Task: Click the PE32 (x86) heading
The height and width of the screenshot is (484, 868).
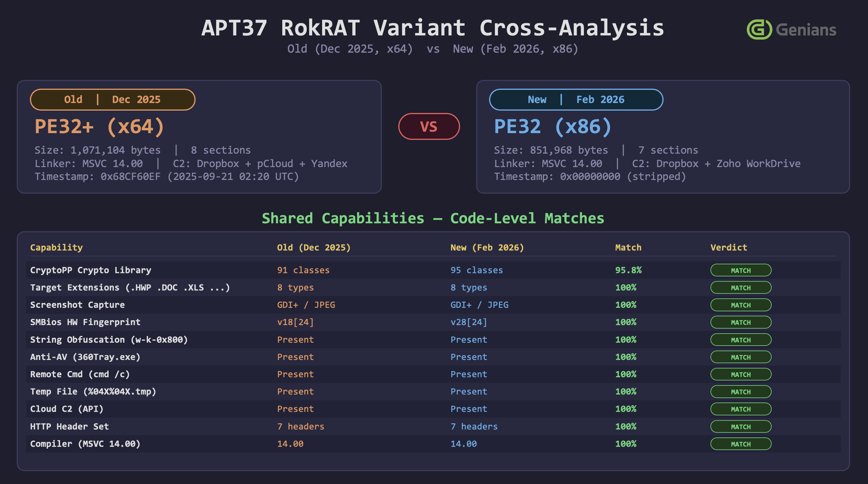Action: point(553,127)
